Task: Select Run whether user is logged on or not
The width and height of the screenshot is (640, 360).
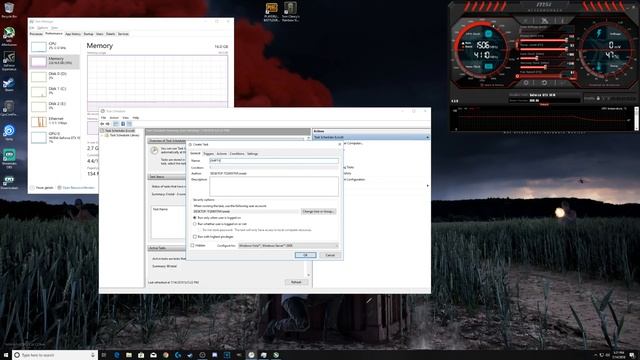Action: tap(195, 224)
